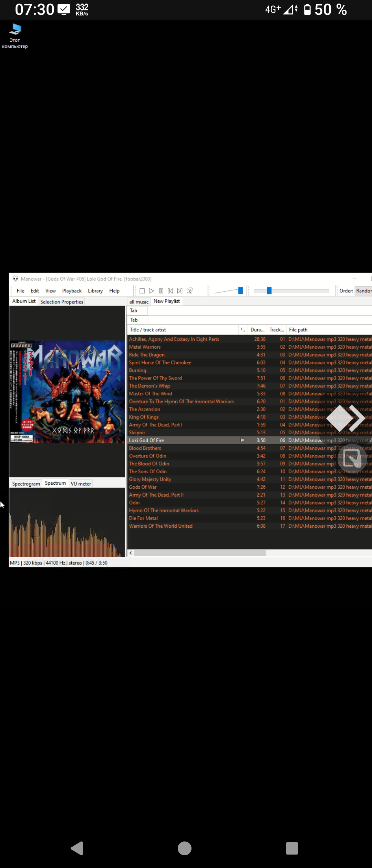The image size is (372, 868).
Task: Click the Random playback icon
Action: [189, 291]
